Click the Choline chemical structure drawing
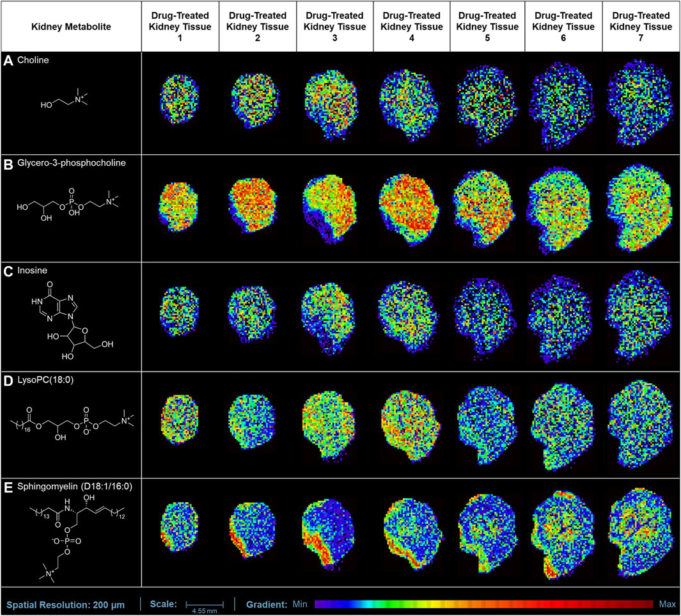681x616 pixels. pos(65,97)
